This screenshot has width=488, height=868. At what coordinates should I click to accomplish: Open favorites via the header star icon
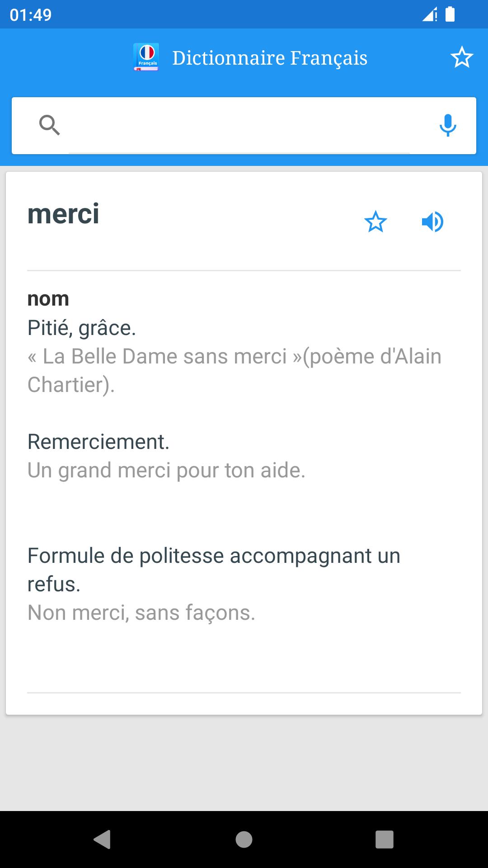461,58
